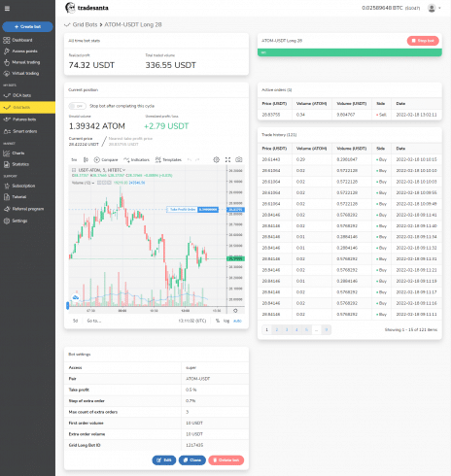
Task: Undo the last chart action
Action: coord(190,159)
